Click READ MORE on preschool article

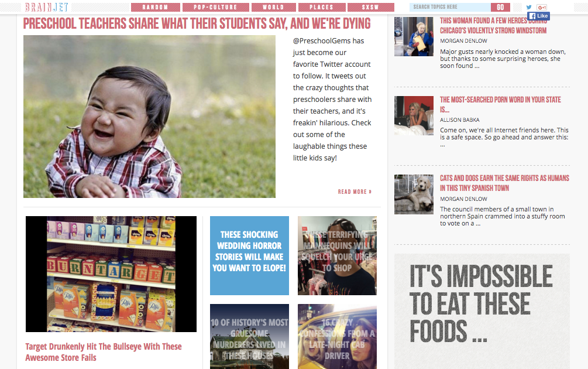tap(355, 192)
